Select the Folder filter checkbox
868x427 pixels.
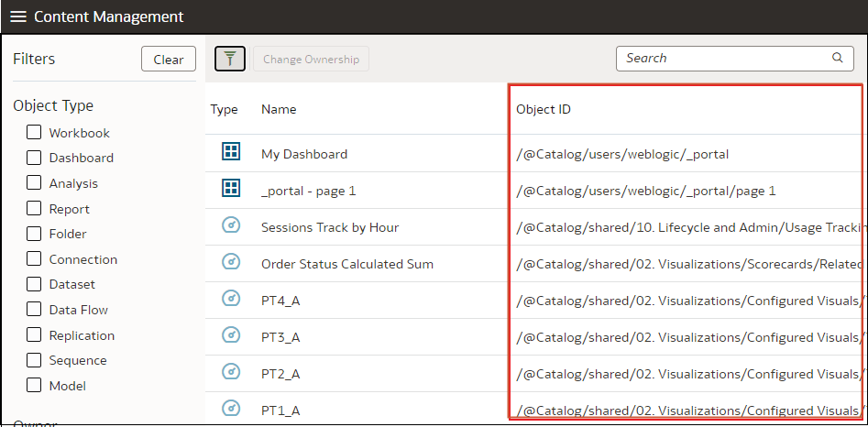[34, 234]
